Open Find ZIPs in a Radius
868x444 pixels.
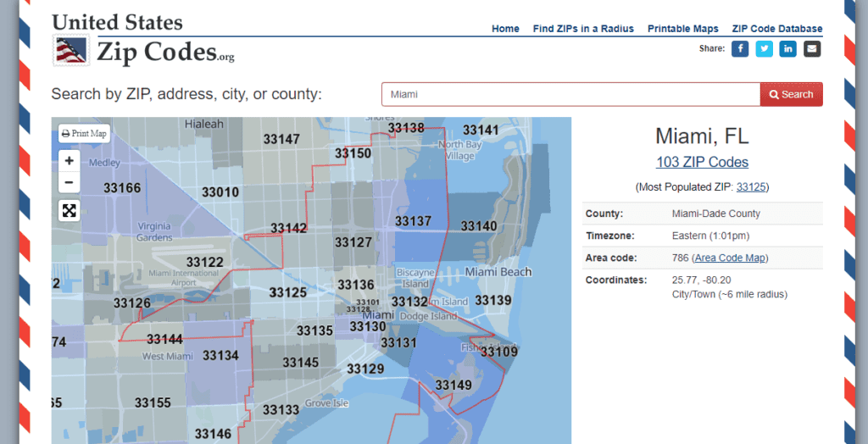[x=583, y=29]
